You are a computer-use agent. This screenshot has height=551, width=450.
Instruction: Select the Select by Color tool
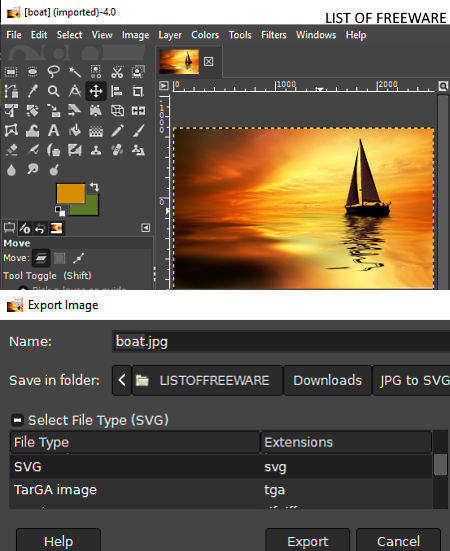pyautogui.click(x=96, y=72)
